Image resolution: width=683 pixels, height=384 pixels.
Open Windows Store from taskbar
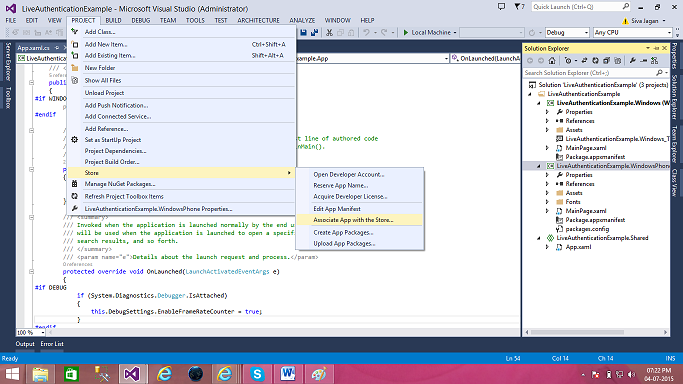(71, 374)
